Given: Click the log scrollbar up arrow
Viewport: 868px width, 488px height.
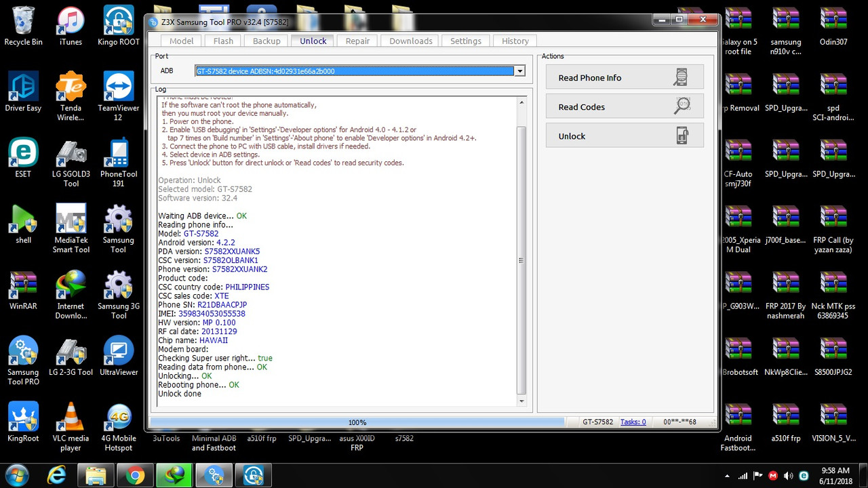Looking at the screenshot, I should coord(521,102).
